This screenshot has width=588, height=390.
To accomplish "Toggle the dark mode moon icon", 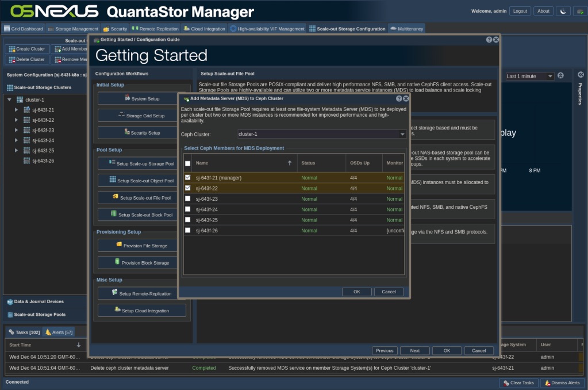I will pos(563,10).
